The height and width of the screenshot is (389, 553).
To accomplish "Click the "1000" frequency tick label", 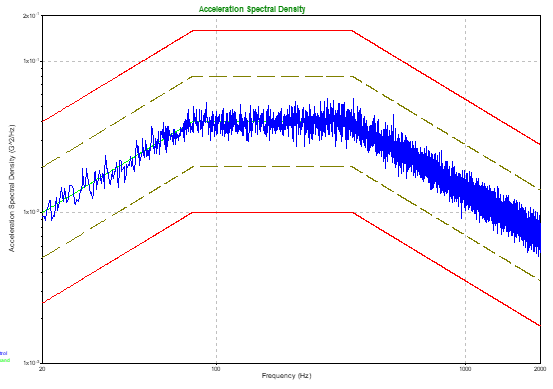I will (x=465, y=369).
